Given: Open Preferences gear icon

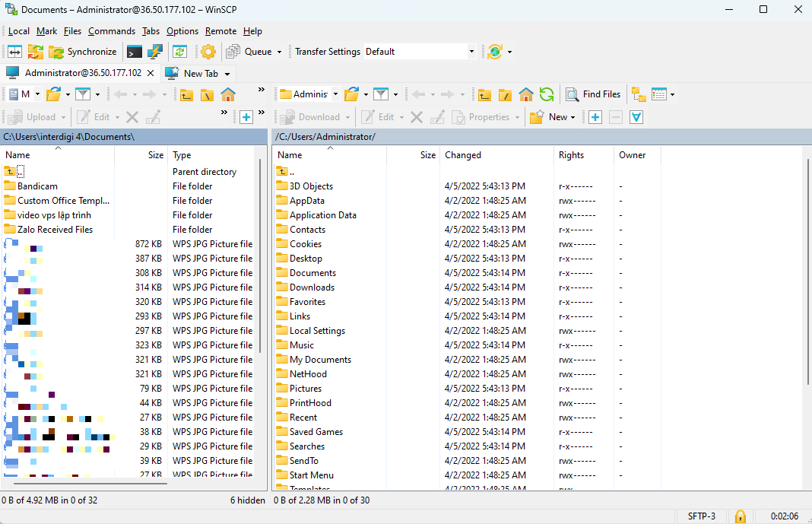Looking at the screenshot, I should click(208, 52).
